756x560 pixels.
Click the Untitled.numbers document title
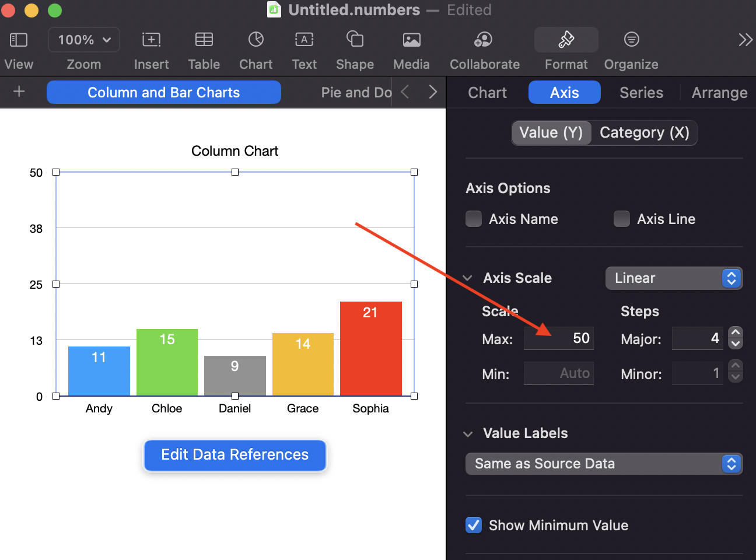(x=354, y=10)
